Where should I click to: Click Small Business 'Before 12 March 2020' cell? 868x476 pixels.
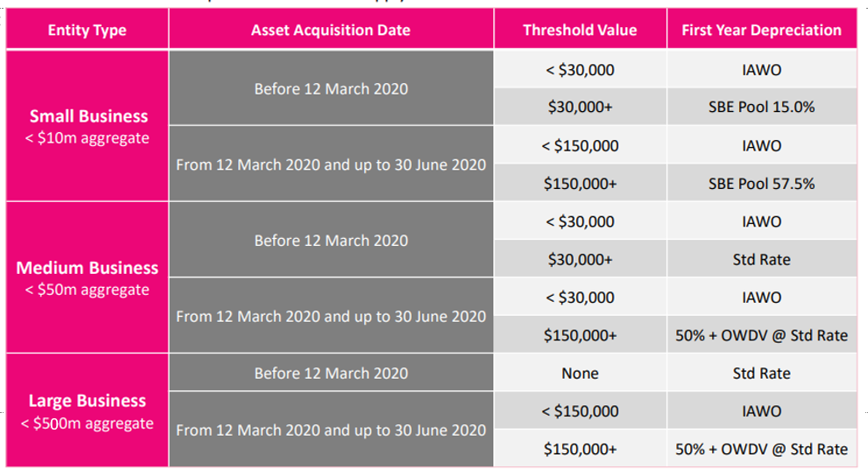331,88
